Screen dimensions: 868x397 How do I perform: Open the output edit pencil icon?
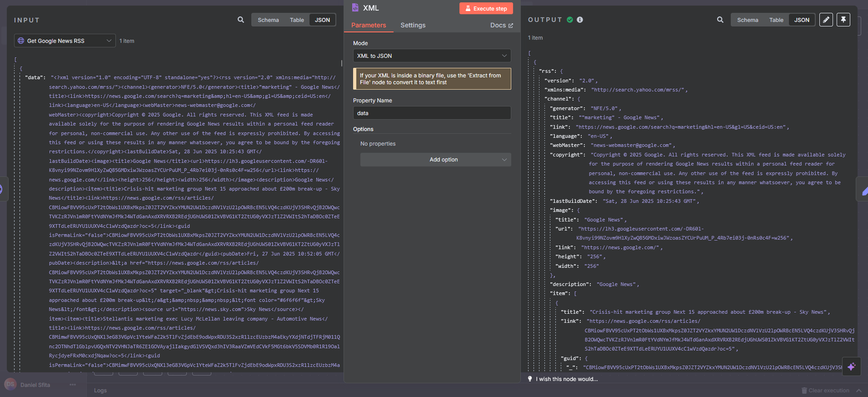point(826,19)
